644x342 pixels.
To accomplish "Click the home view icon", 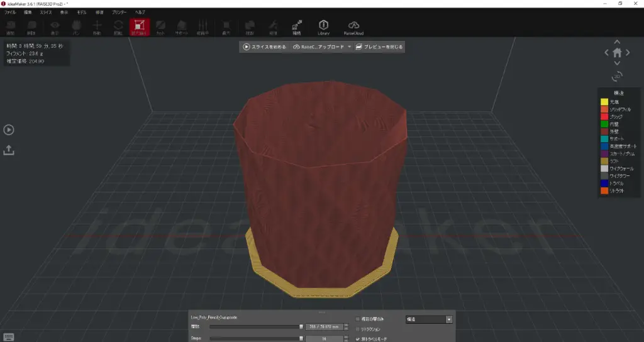I will coord(617,53).
